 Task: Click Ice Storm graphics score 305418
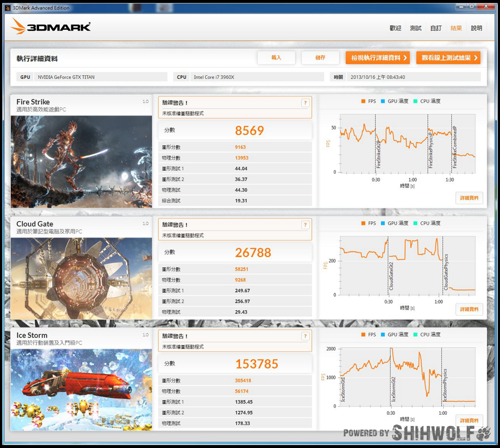coord(243,381)
